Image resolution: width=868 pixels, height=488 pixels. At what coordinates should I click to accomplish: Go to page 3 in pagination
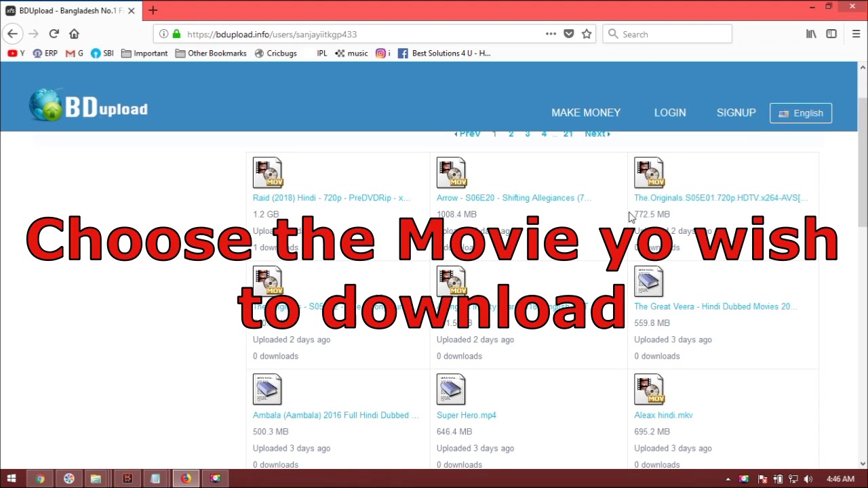528,134
